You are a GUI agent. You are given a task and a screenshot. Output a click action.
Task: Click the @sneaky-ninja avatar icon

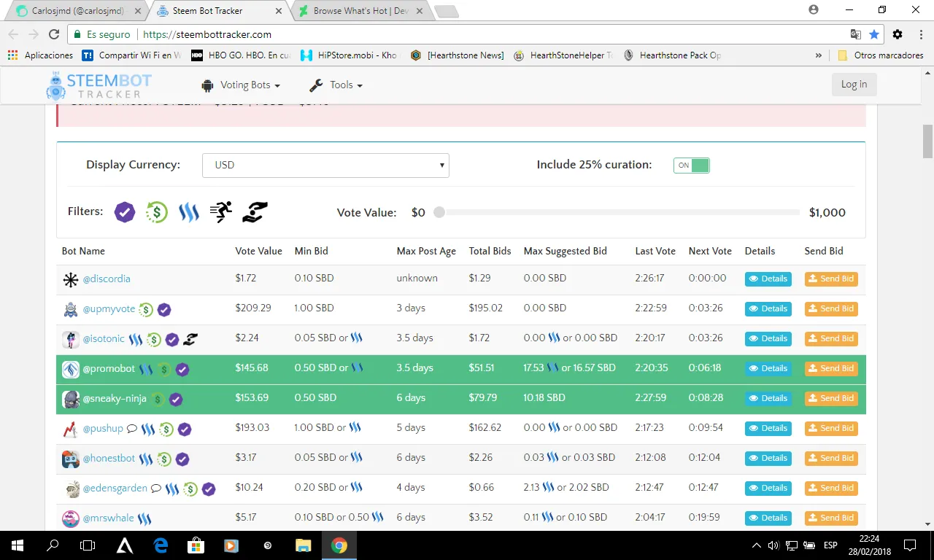point(71,400)
